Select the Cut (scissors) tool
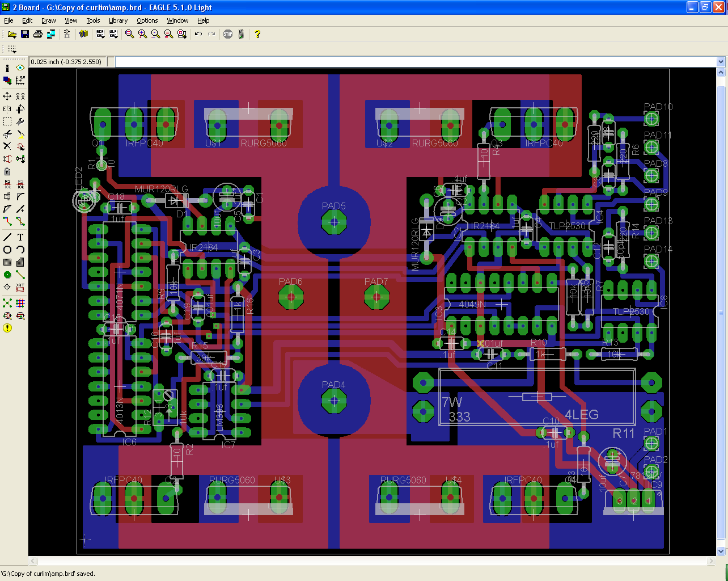 (7, 134)
